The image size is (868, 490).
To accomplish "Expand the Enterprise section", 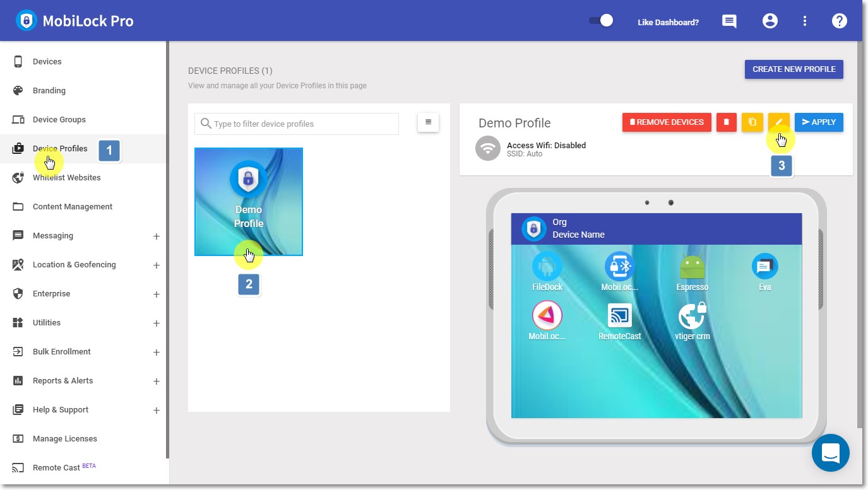I will click(157, 295).
